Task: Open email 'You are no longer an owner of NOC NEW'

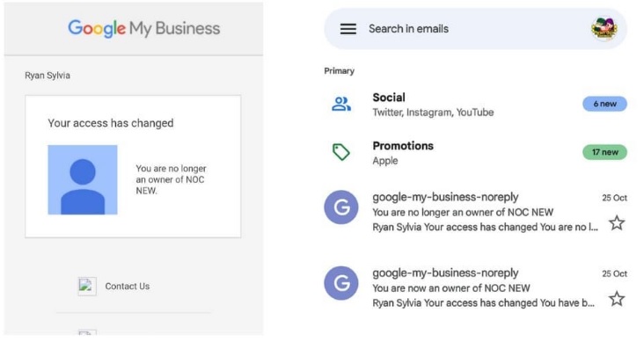Action: 475,212
